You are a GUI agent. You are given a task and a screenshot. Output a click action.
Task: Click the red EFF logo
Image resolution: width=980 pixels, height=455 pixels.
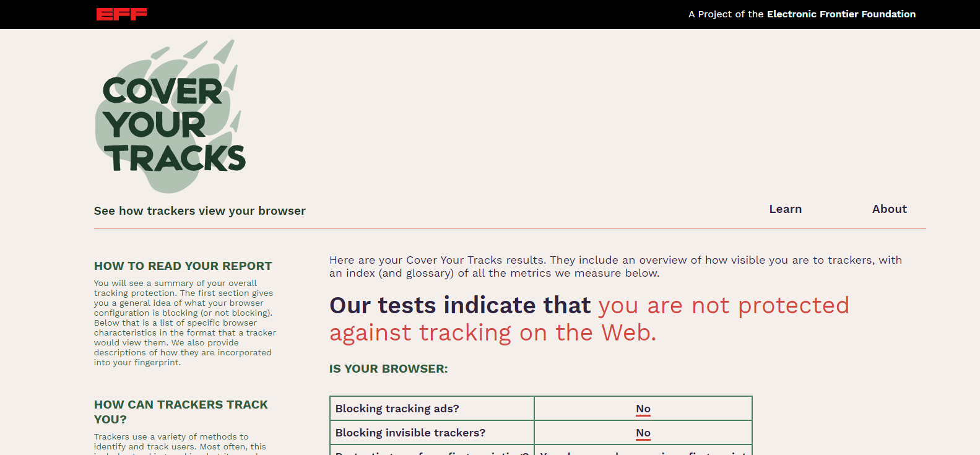(x=121, y=14)
